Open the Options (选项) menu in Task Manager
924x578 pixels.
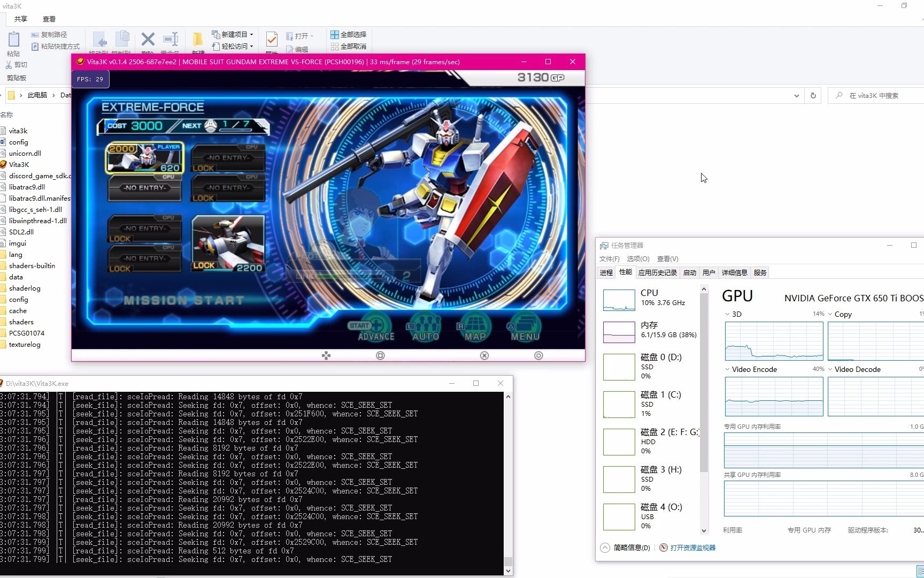tap(638, 258)
